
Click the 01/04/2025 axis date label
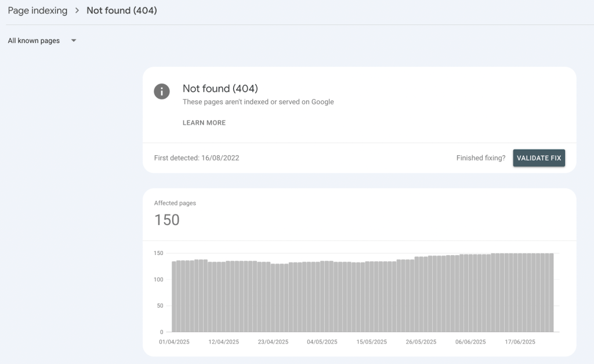pyautogui.click(x=174, y=341)
